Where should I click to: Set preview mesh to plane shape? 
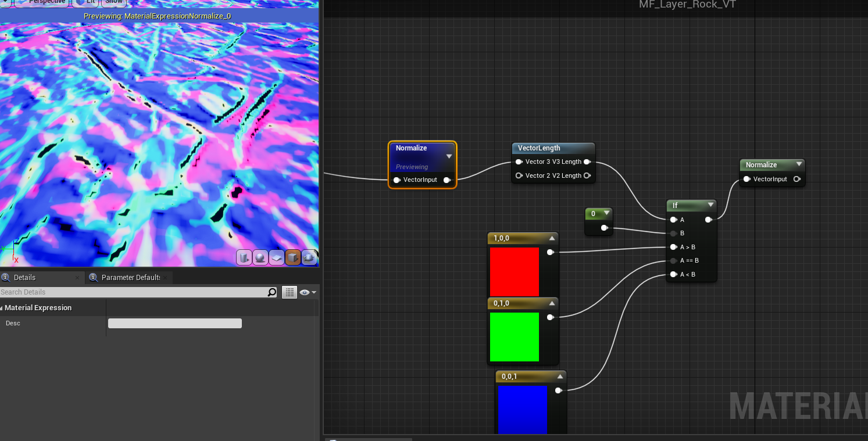pos(276,257)
